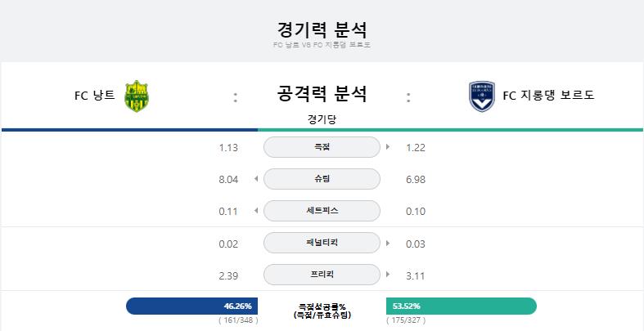Select the 득점 stat button

pyautogui.click(x=322, y=147)
